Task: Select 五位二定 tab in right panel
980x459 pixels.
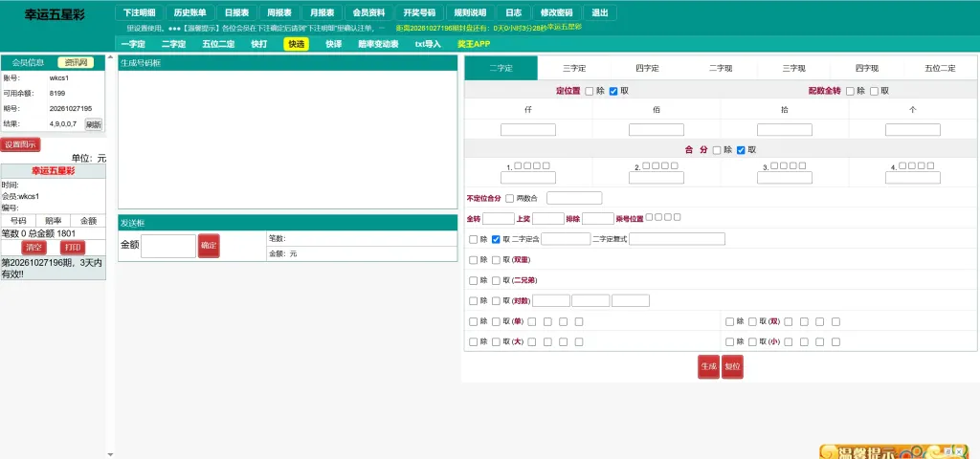Action: coord(940,68)
